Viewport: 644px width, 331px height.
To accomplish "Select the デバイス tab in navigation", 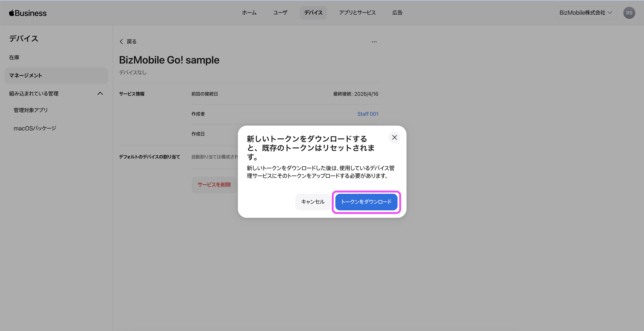I will (313, 13).
